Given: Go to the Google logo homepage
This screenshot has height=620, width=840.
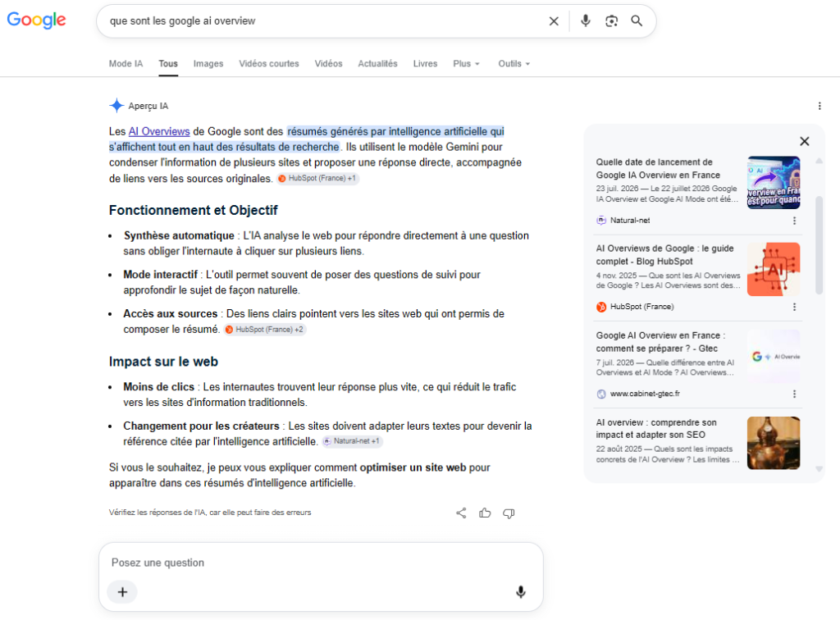Looking at the screenshot, I should coord(36,20).
